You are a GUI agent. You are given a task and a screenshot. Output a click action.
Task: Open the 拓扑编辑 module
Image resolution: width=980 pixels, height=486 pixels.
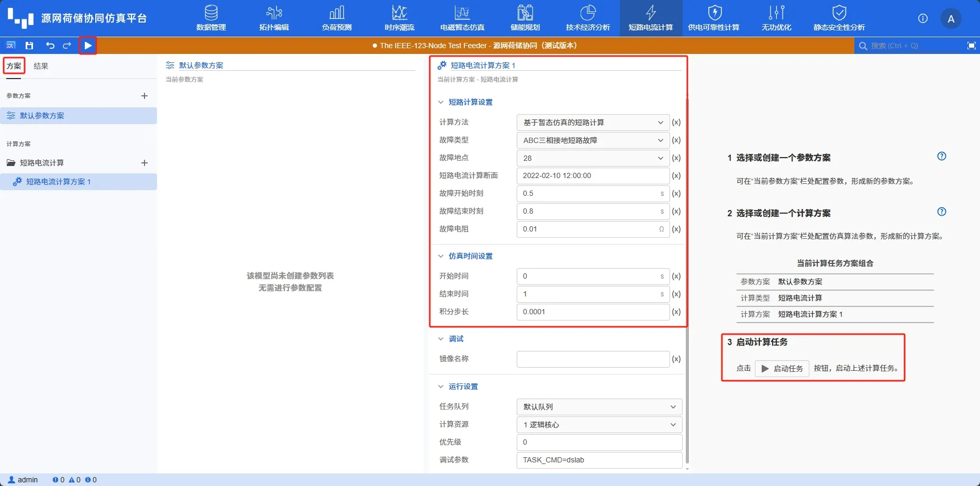(x=274, y=18)
